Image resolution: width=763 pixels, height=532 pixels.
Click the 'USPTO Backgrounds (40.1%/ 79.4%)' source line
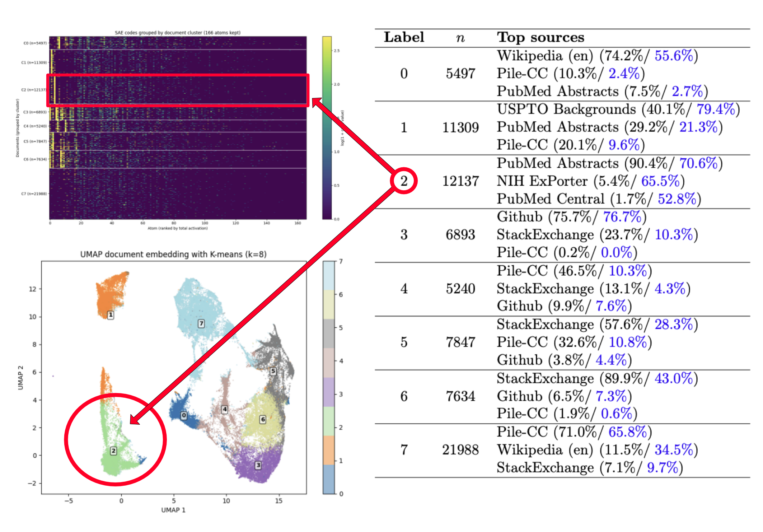coord(619,109)
